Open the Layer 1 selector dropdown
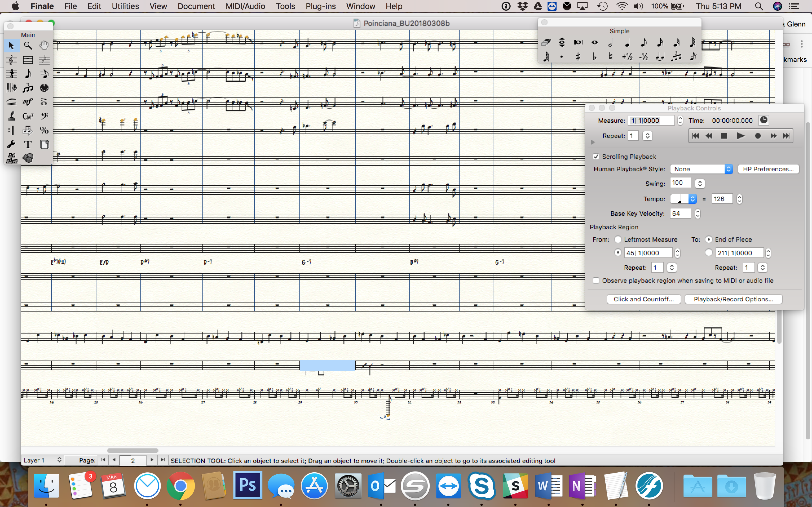 coord(43,461)
